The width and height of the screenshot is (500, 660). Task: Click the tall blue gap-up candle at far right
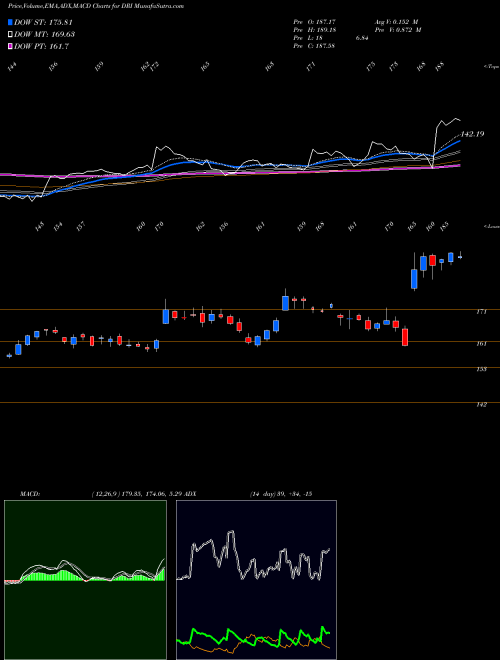tap(414, 279)
